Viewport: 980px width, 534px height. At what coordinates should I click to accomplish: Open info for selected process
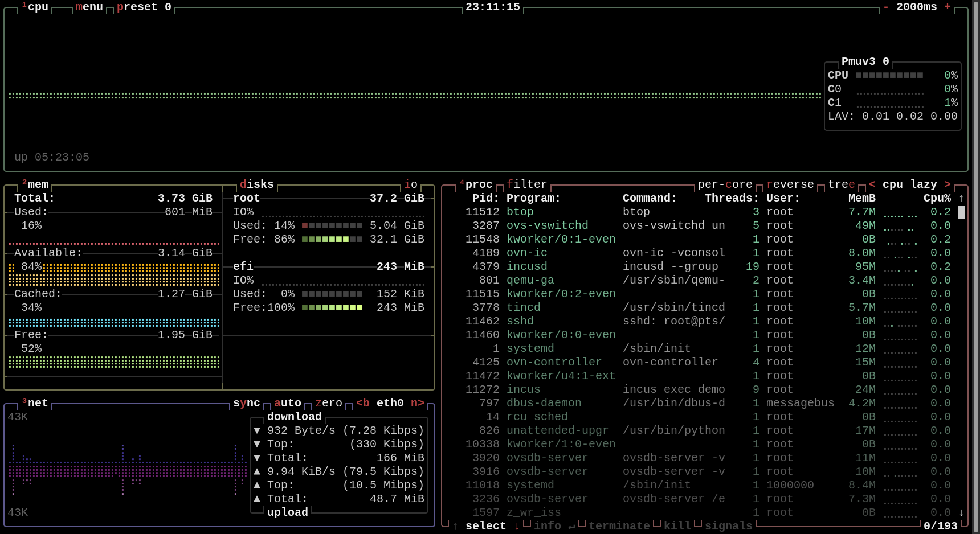click(x=554, y=526)
